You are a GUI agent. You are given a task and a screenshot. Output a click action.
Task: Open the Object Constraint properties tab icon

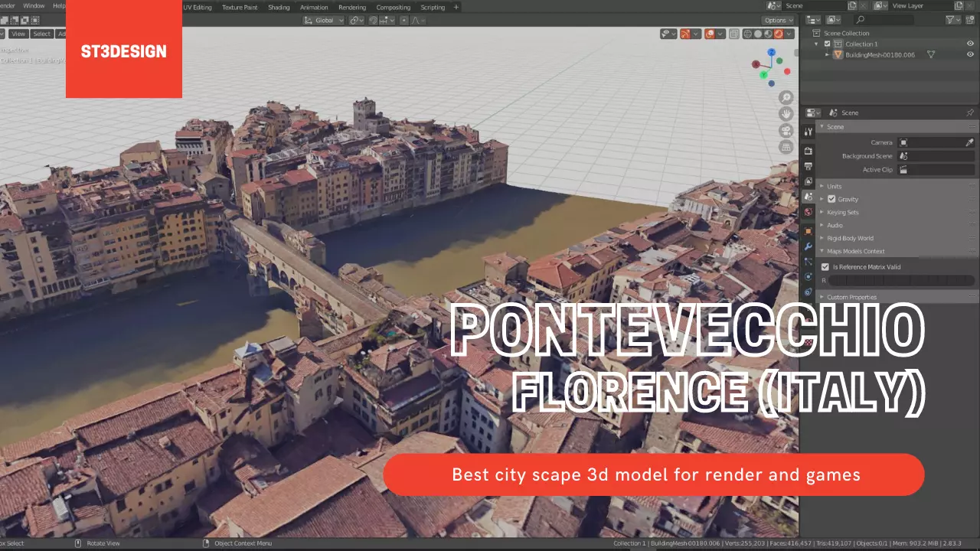point(808,292)
